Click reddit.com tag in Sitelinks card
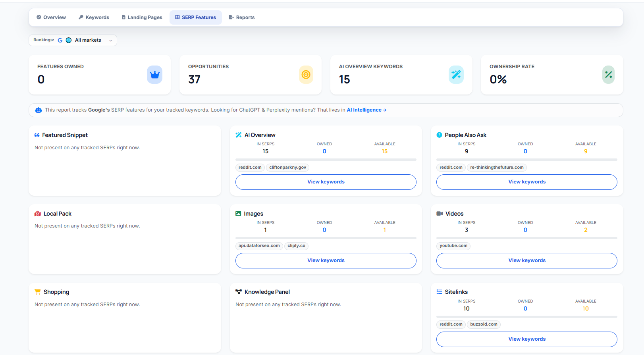 (x=451, y=324)
